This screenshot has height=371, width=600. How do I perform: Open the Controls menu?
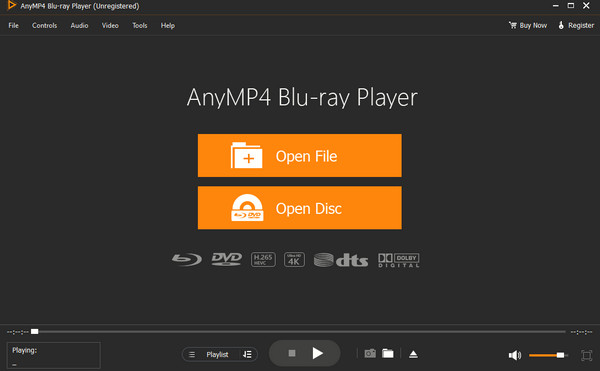(44, 26)
